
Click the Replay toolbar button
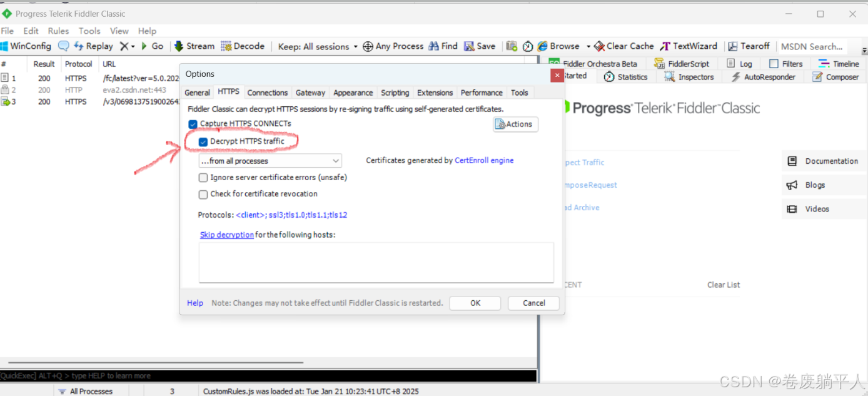[93, 46]
